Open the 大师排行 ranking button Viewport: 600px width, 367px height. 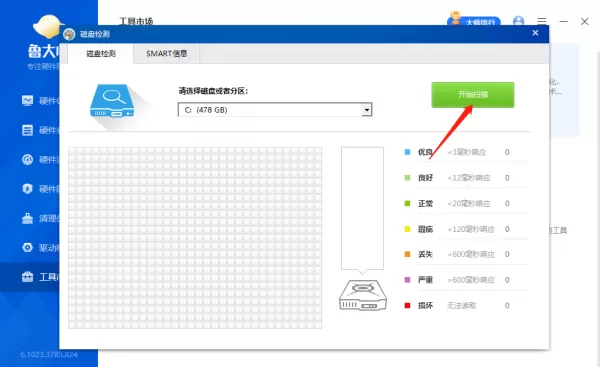pyautogui.click(x=474, y=21)
